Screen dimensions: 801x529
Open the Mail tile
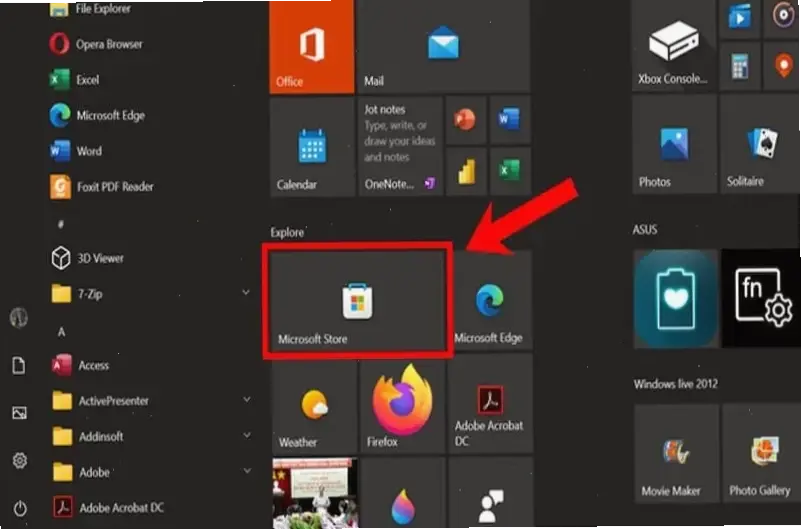coord(443,46)
